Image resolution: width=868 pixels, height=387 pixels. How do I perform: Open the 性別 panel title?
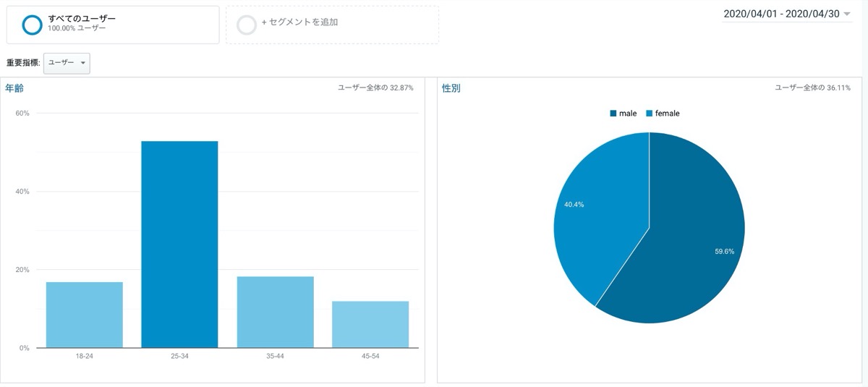click(451, 88)
